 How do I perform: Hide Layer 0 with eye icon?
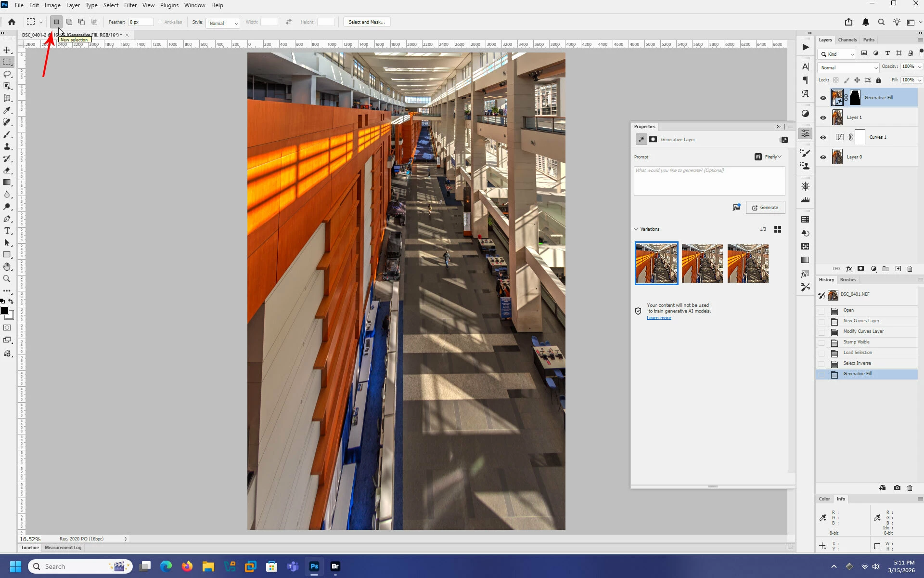pyautogui.click(x=823, y=157)
